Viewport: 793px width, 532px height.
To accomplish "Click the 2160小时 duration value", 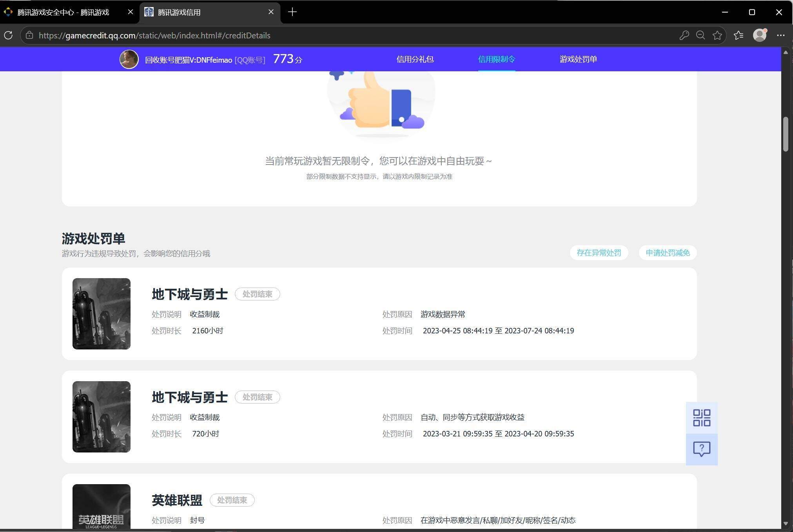I will (x=207, y=331).
